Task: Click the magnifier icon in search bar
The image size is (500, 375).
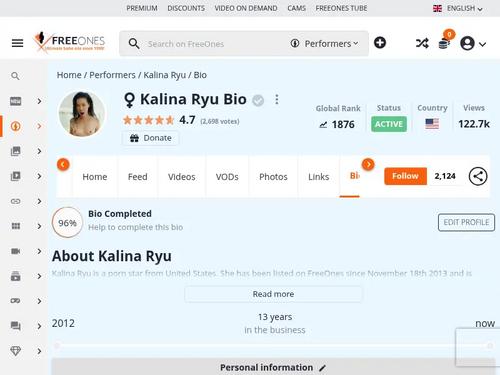Action: [134, 44]
